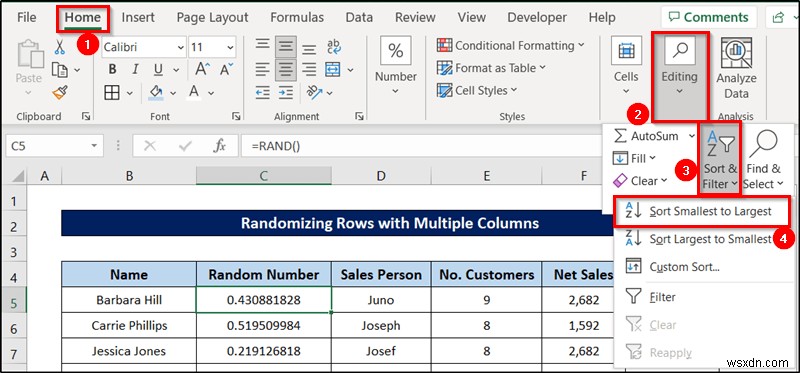The width and height of the screenshot is (800, 373).
Task: Click the Orientation text angle icon
Action: [x=314, y=92]
